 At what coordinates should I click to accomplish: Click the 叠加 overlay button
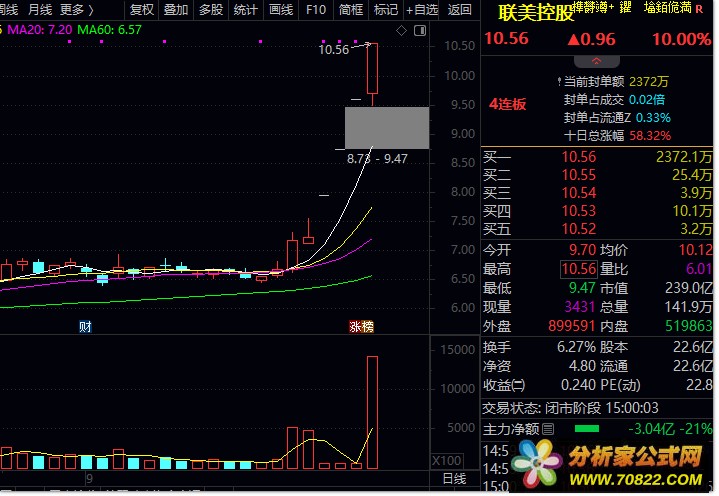click(176, 9)
